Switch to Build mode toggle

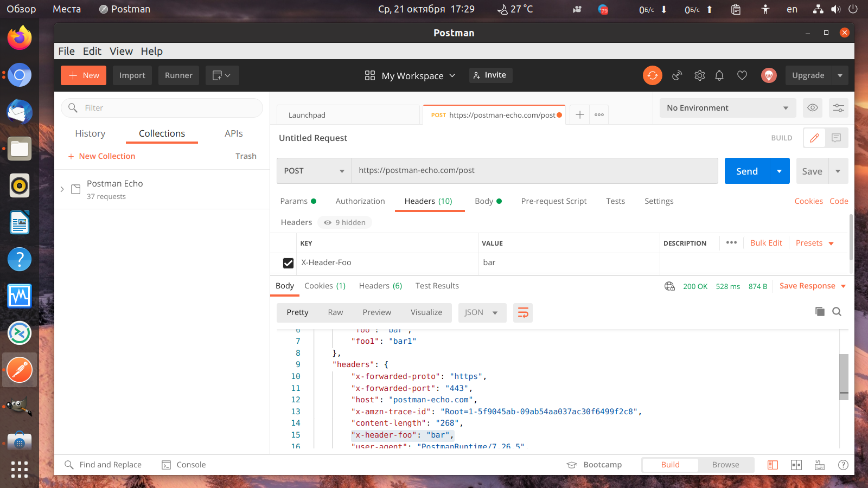(x=670, y=465)
